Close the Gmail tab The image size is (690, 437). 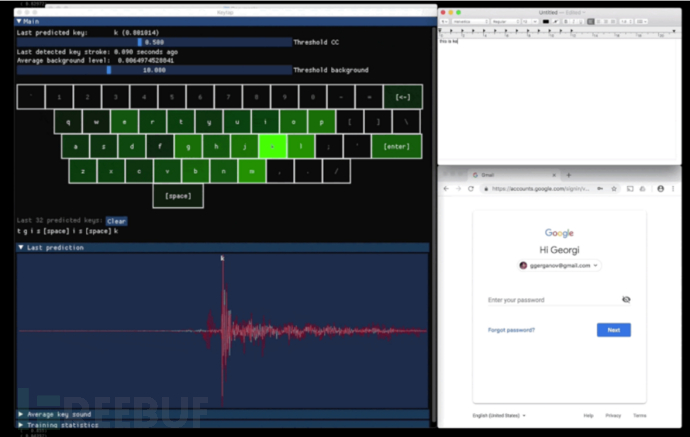[554, 175]
